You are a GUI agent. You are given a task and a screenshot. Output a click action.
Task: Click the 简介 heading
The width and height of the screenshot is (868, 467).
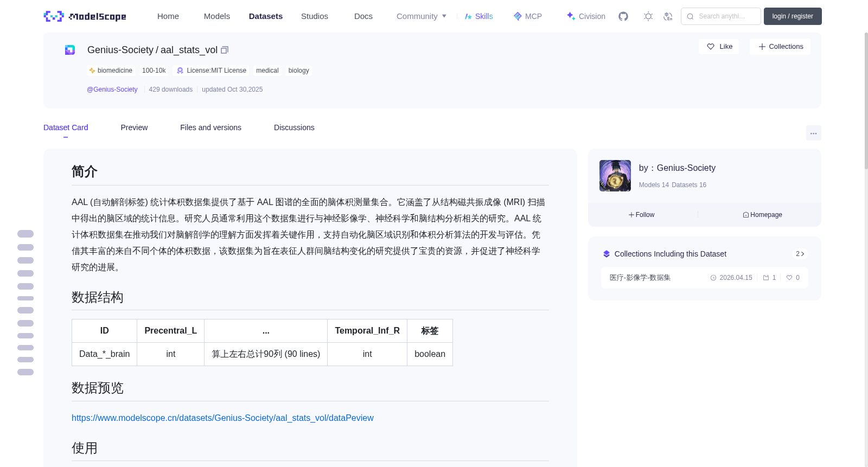85,172
